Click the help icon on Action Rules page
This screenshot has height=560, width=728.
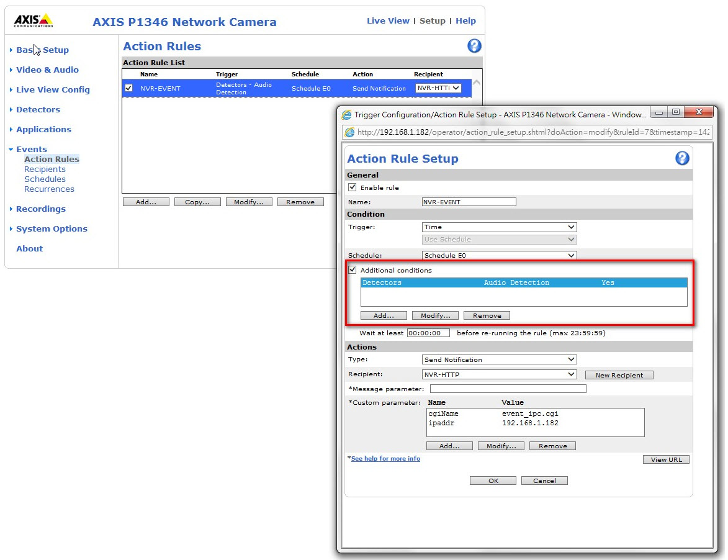[x=474, y=46]
